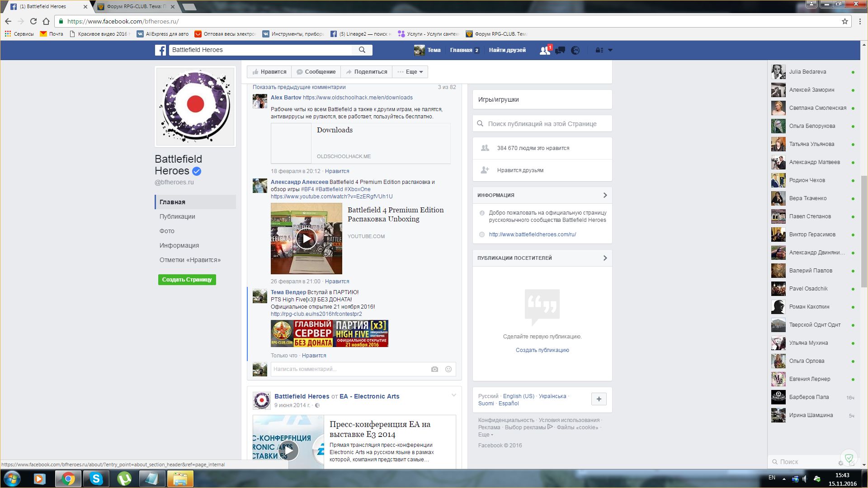Open Facebook messages icon
The width and height of the screenshot is (868, 488).
click(560, 50)
